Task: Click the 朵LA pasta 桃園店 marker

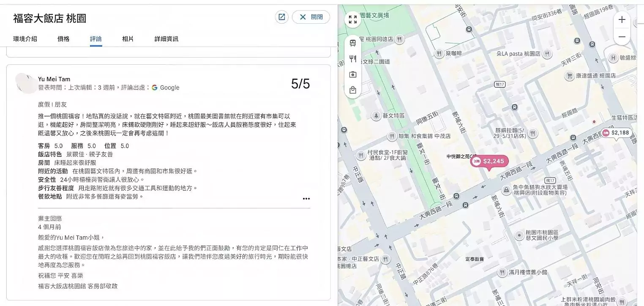Action: pos(547,54)
